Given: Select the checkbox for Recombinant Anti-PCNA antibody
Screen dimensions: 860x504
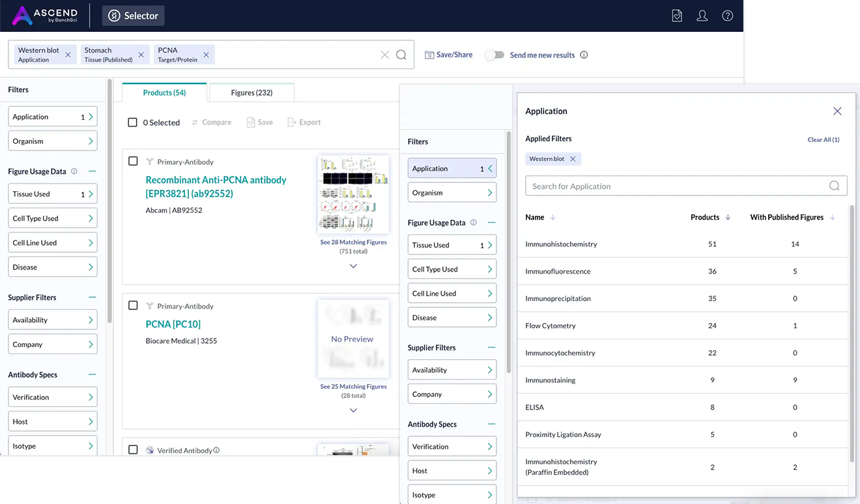Looking at the screenshot, I should coord(133,161).
